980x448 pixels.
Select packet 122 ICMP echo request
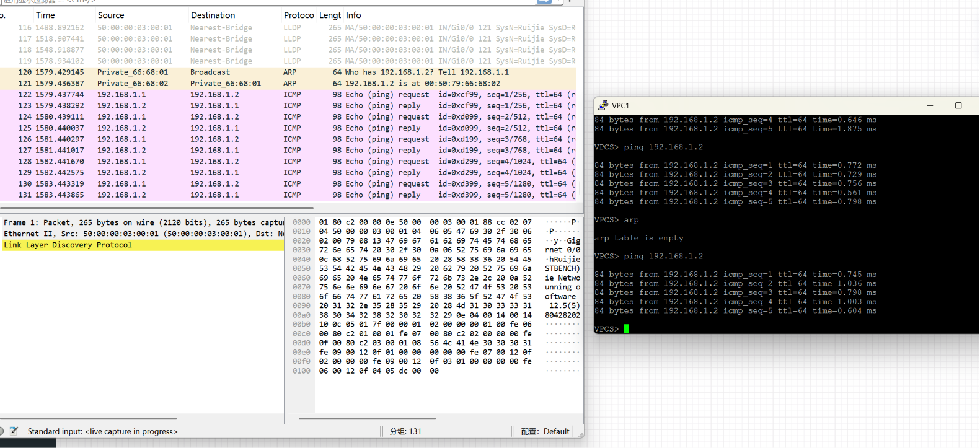pyautogui.click(x=288, y=95)
